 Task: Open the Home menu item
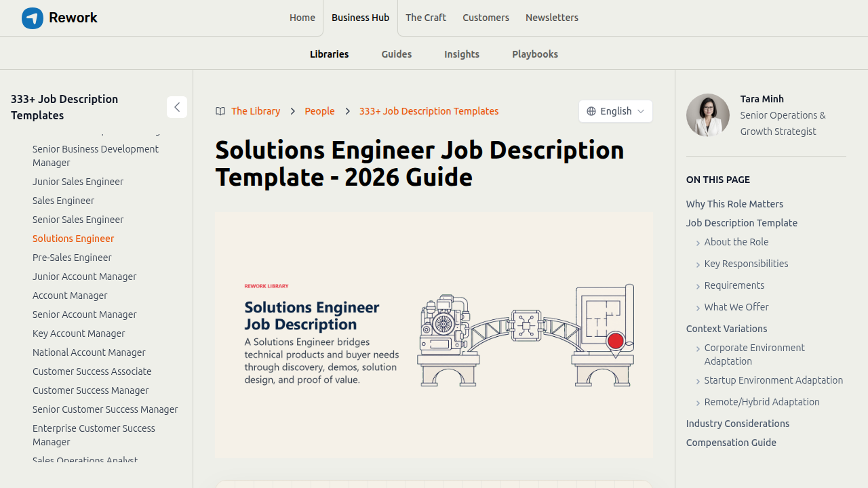tap(302, 18)
